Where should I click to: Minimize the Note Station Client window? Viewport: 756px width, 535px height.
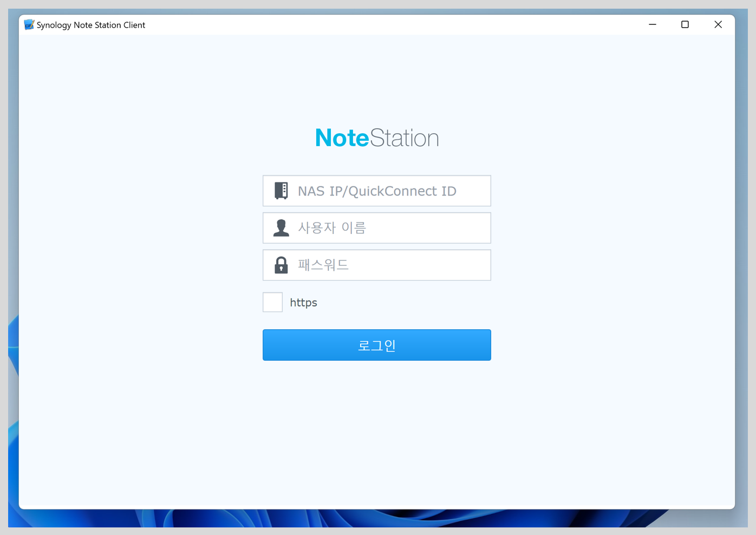pos(653,24)
